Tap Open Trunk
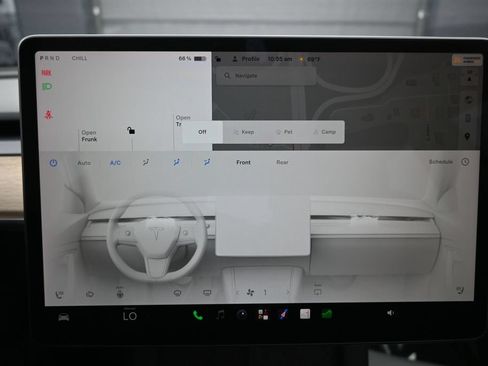Screen dimensions: 488x366 [183, 121]
